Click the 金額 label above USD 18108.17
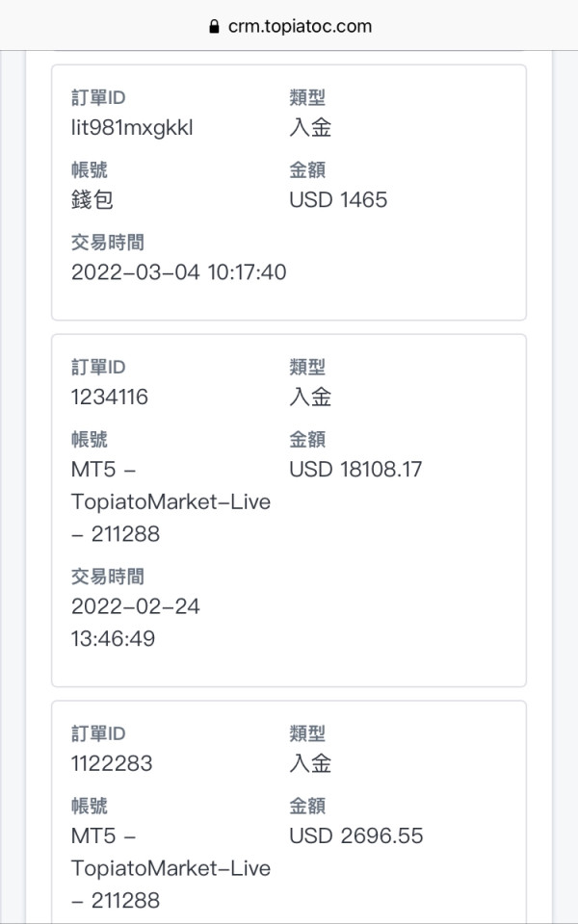 pos(307,440)
